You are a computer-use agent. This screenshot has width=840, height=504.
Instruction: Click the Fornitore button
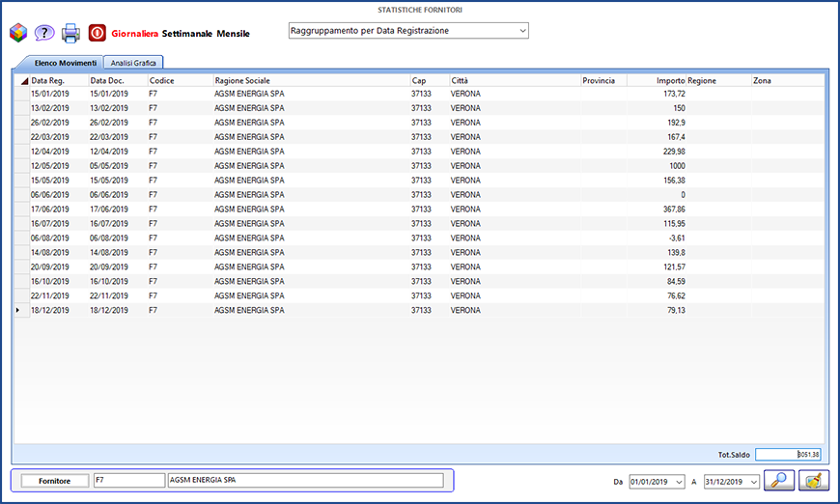tap(54, 480)
